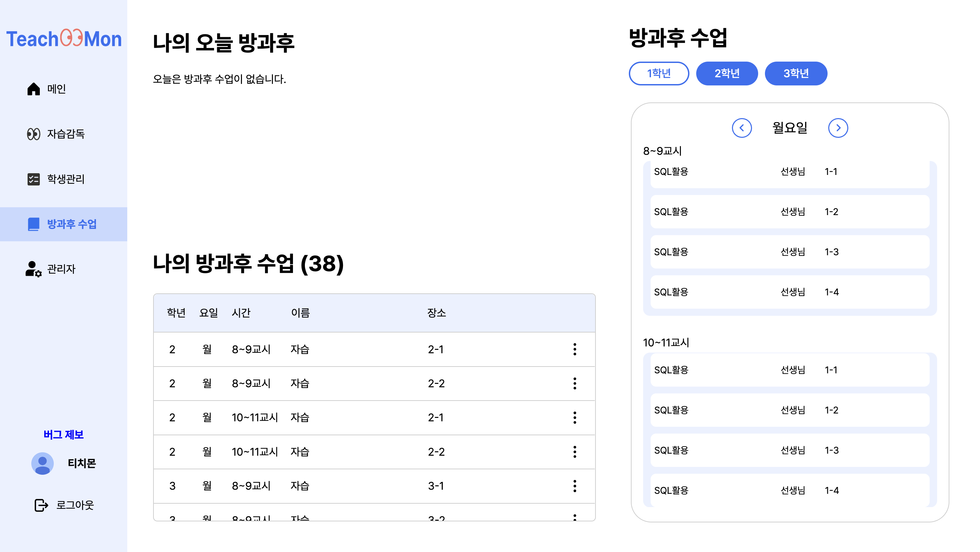Go to previous day with left chevron
980x552 pixels.
pyautogui.click(x=741, y=128)
